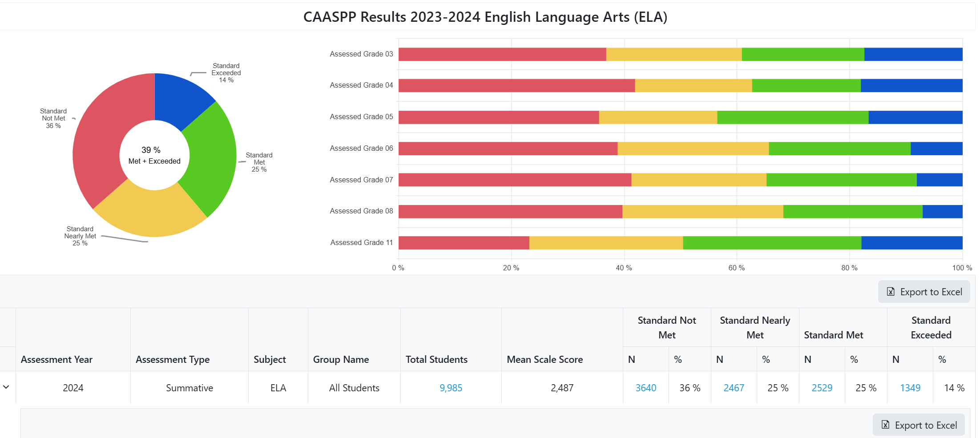Open the 9,985 total students link
Viewport: 980px width, 438px height.
pos(451,388)
